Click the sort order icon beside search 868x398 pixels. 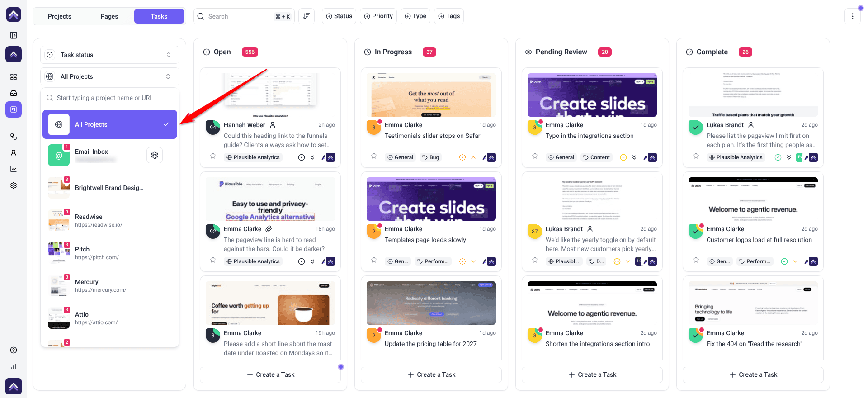307,16
